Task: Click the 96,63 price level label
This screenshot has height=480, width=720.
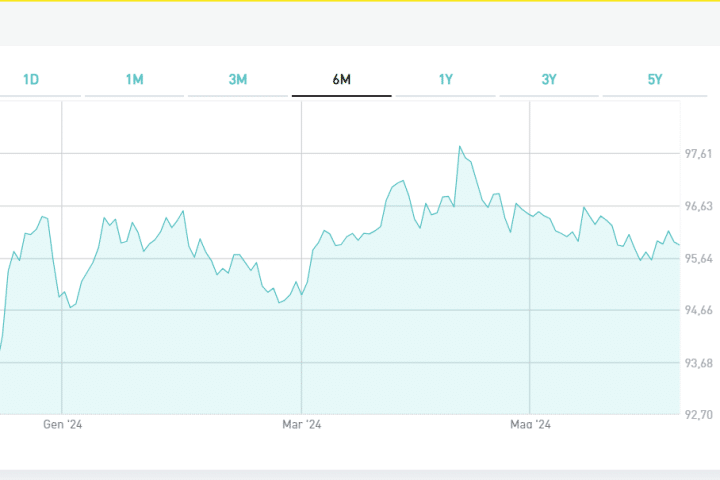Action: point(698,206)
